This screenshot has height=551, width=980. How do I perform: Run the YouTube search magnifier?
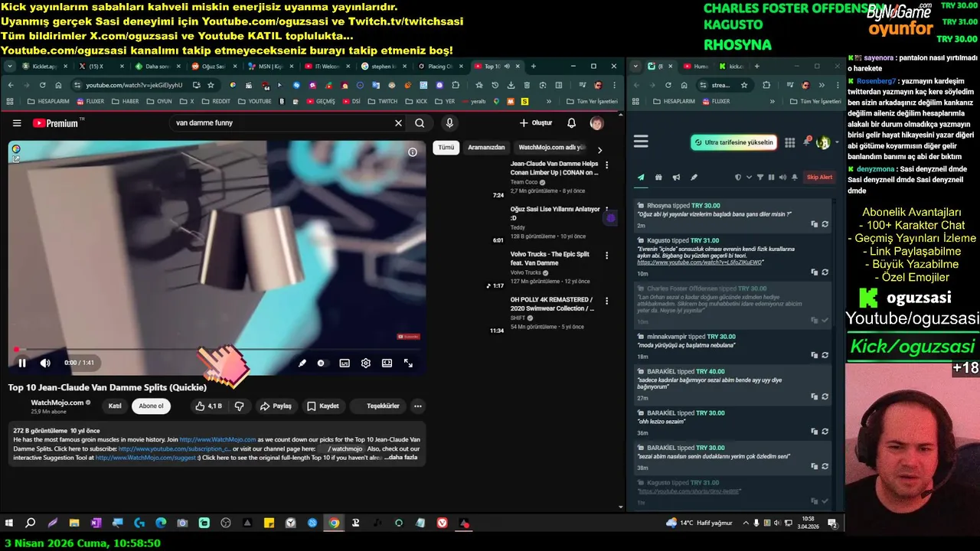click(420, 122)
